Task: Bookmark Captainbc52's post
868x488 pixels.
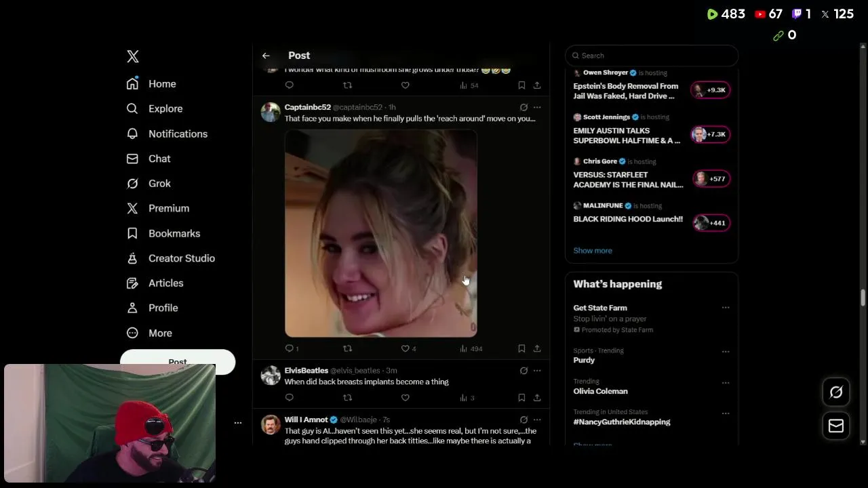Action: (521, 348)
